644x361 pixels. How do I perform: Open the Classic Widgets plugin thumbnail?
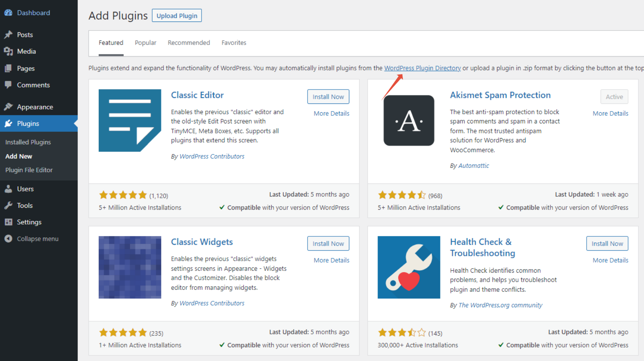click(x=130, y=267)
